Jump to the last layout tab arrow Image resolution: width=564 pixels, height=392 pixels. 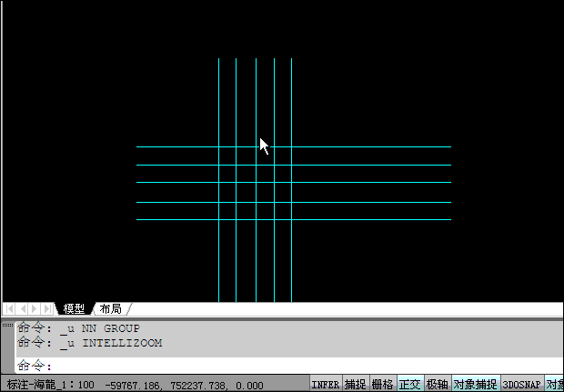47,309
